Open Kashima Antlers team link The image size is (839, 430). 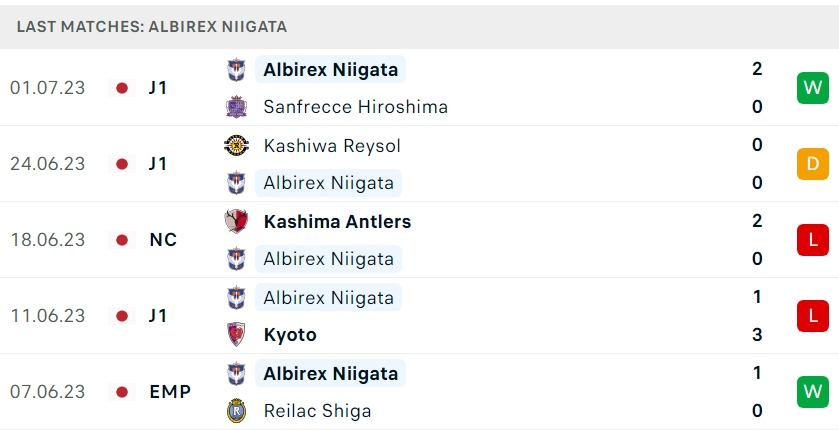click(337, 221)
